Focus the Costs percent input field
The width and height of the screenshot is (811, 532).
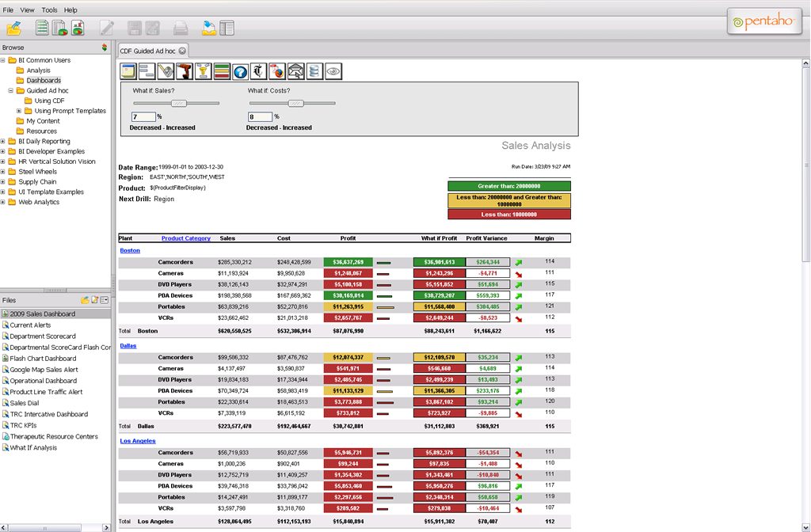pyautogui.click(x=260, y=117)
